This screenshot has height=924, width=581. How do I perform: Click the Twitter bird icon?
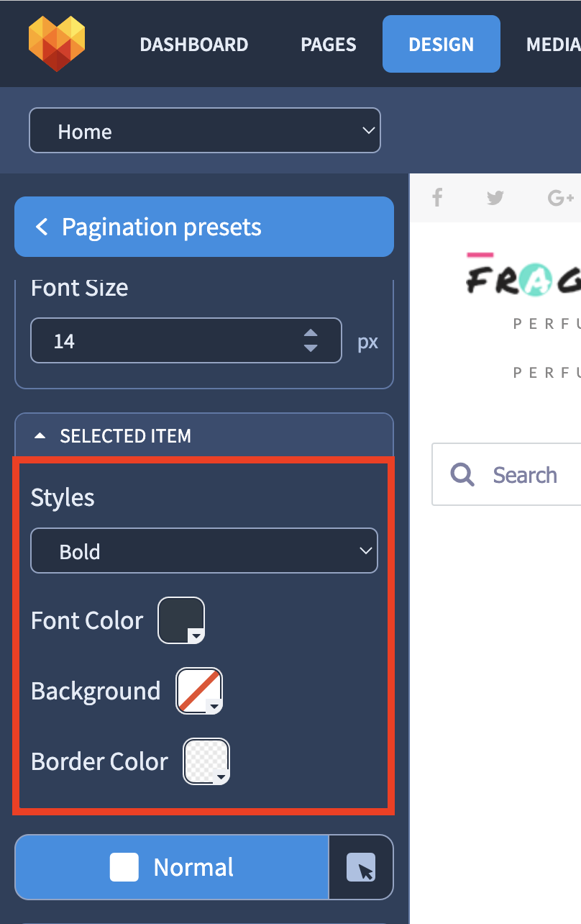click(x=495, y=198)
